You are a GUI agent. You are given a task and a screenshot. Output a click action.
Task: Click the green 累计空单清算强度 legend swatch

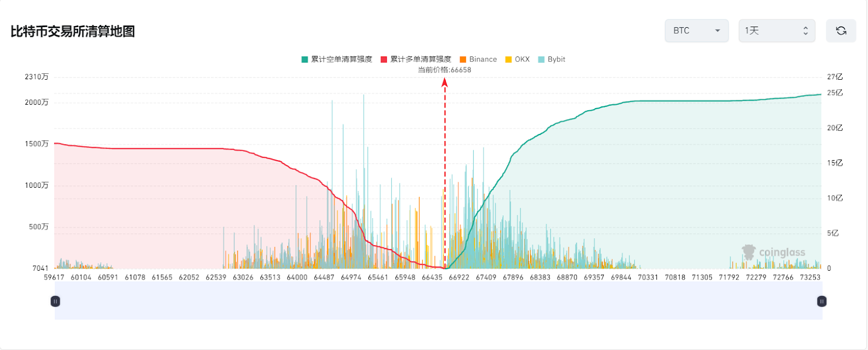(305, 60)
